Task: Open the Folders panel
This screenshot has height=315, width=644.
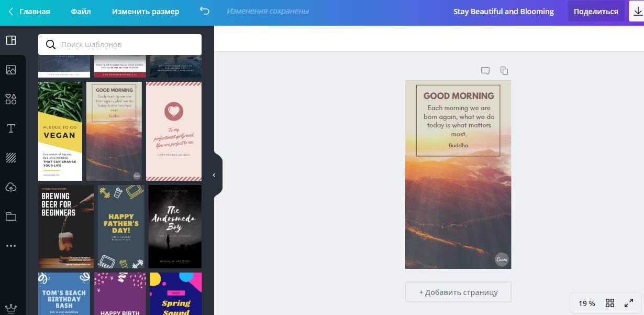Action: click(11, 216)
